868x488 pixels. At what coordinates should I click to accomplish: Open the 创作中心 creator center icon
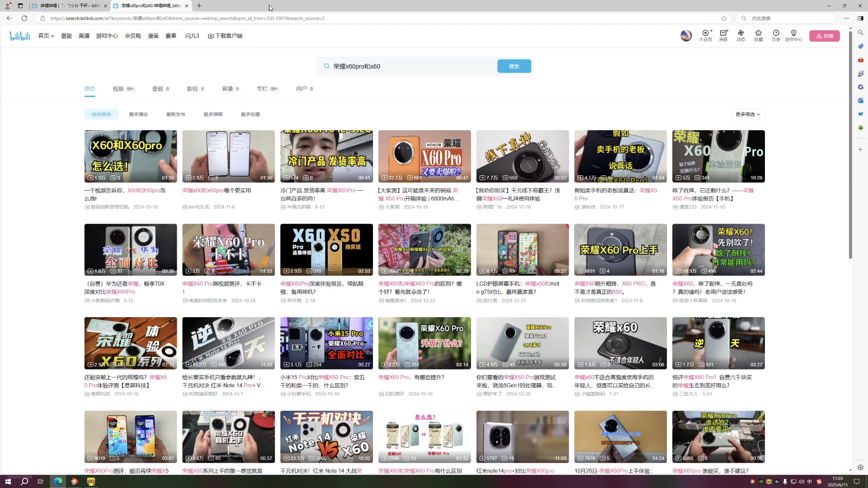(793, 33)
